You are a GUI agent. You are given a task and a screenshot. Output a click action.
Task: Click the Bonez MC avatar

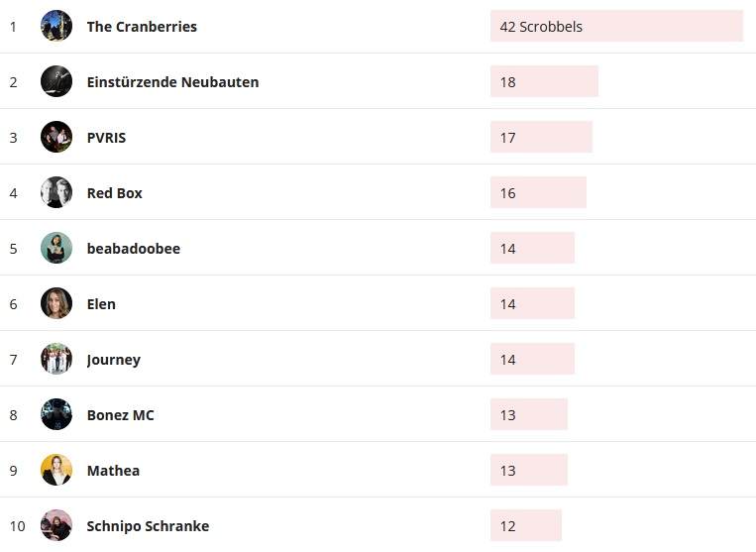coord(56,414)
